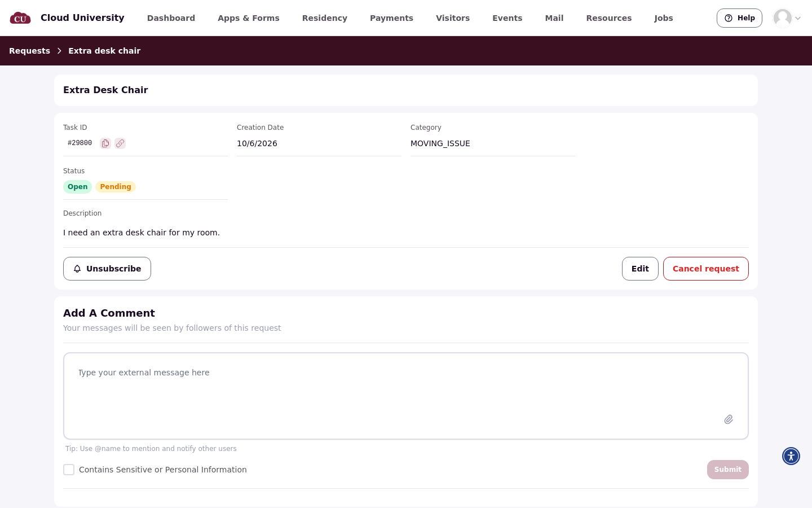This screenshot has height=508, width=812.
Task: Go to the Residency section
Action: [325, 18]
